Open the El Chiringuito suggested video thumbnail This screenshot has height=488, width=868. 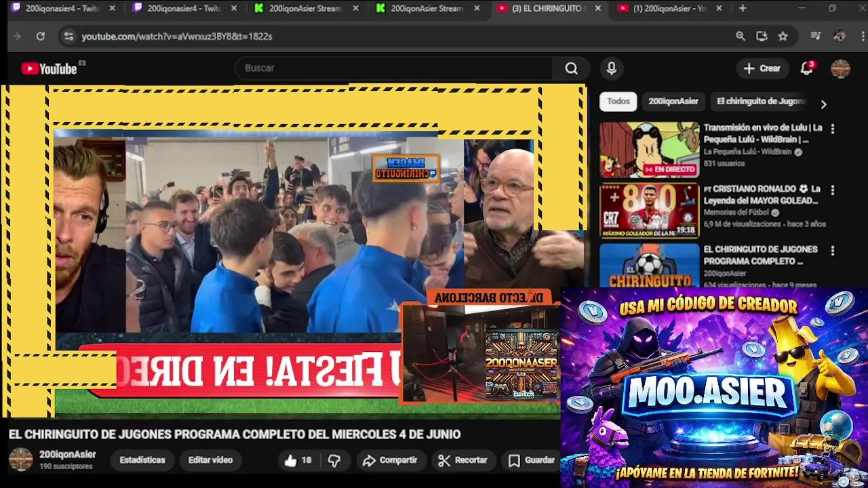tap(649, 265)
